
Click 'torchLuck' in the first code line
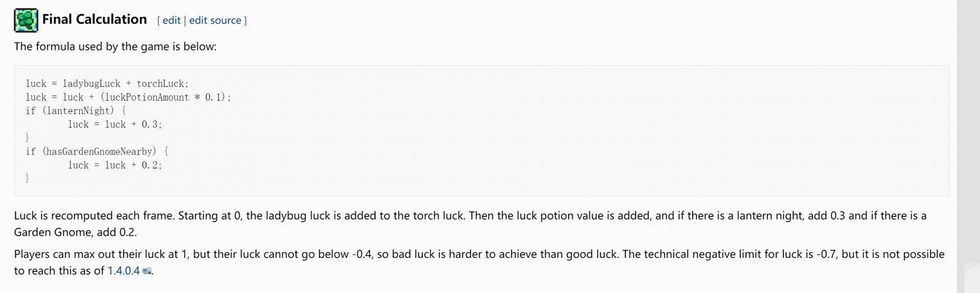point(161,84)
